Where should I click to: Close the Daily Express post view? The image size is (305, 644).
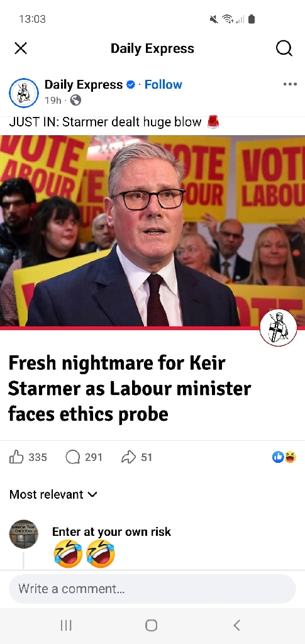pos(21,48)
